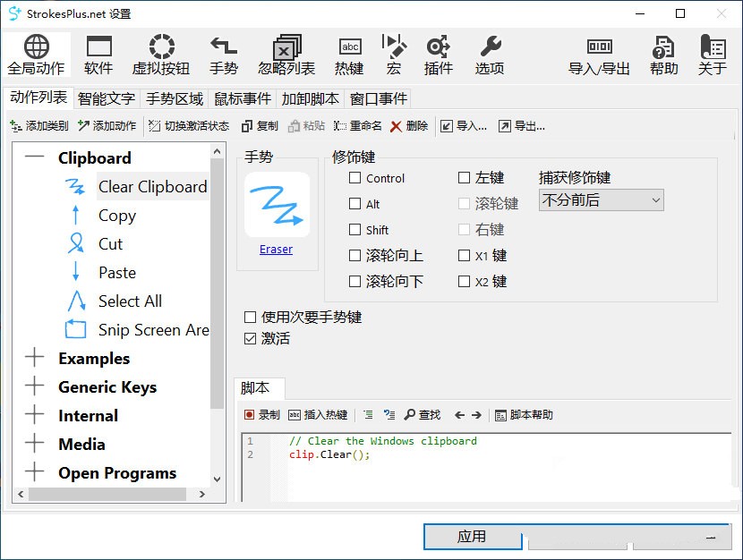The image size is (743, 560).
Task: Toggle the Shift modifier checkbox
Action: (354, 230)
